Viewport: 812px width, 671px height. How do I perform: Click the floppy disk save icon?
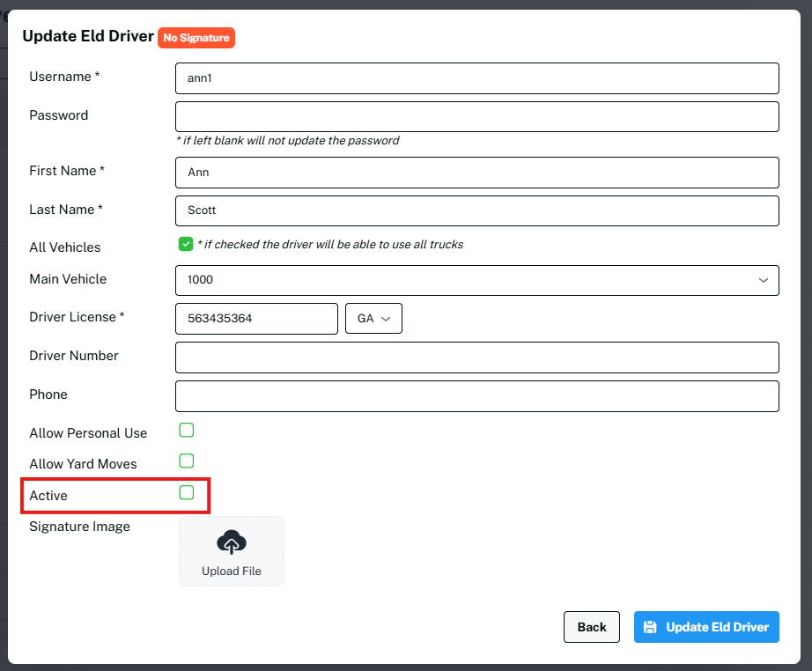(x=650, y=627)
